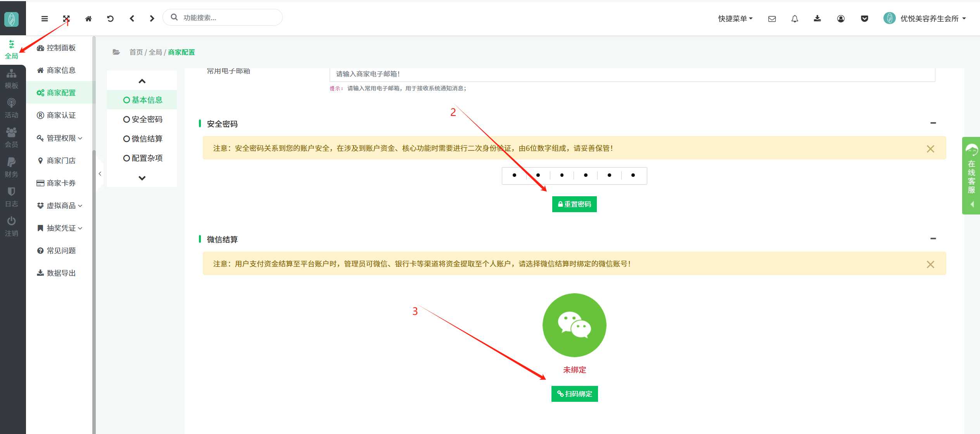Click the 扫码绑定 button
Image resolution: width=980 pixels, height=434 pixels.
point(574,394)
